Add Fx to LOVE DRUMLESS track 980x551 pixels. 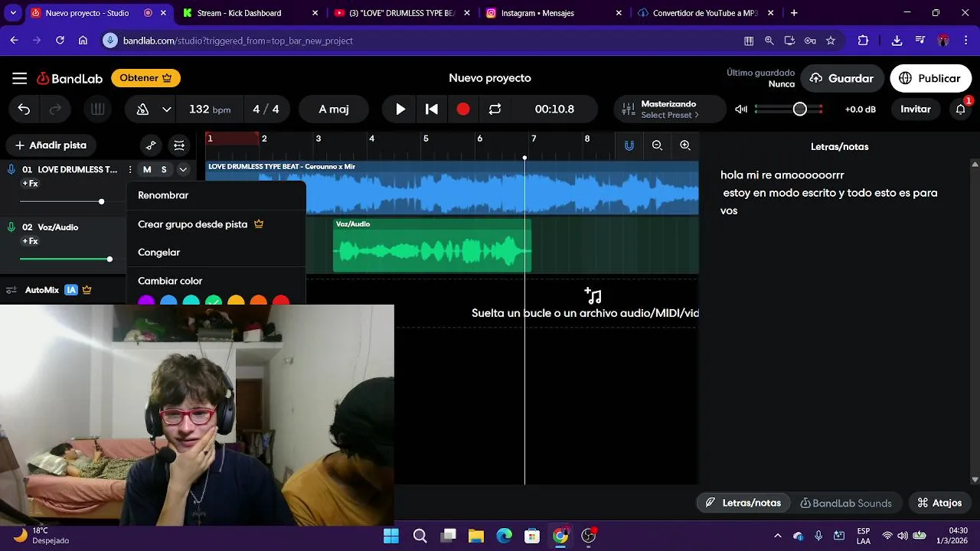(x=31, y=184)
